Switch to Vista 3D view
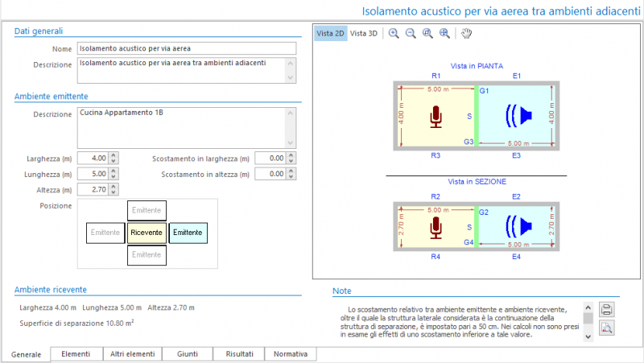Viewport: 644px width, 363px height. click(364, 34)
